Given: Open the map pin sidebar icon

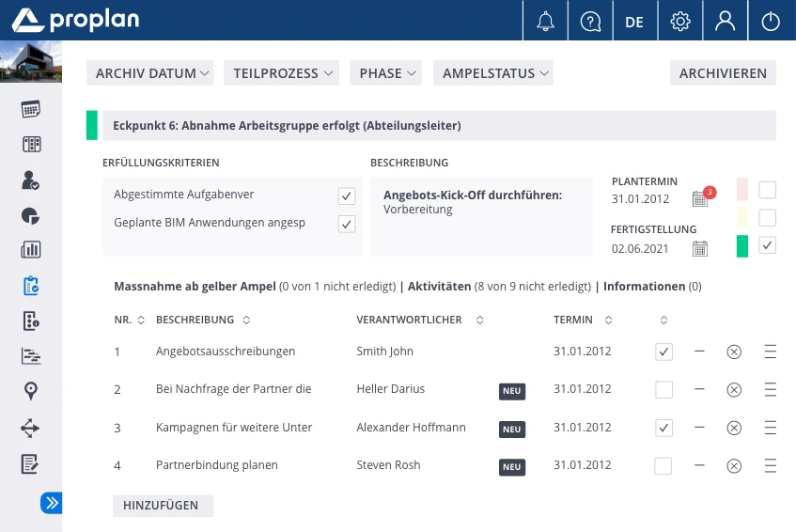Looking at the screenshot, I should (31, 391).
